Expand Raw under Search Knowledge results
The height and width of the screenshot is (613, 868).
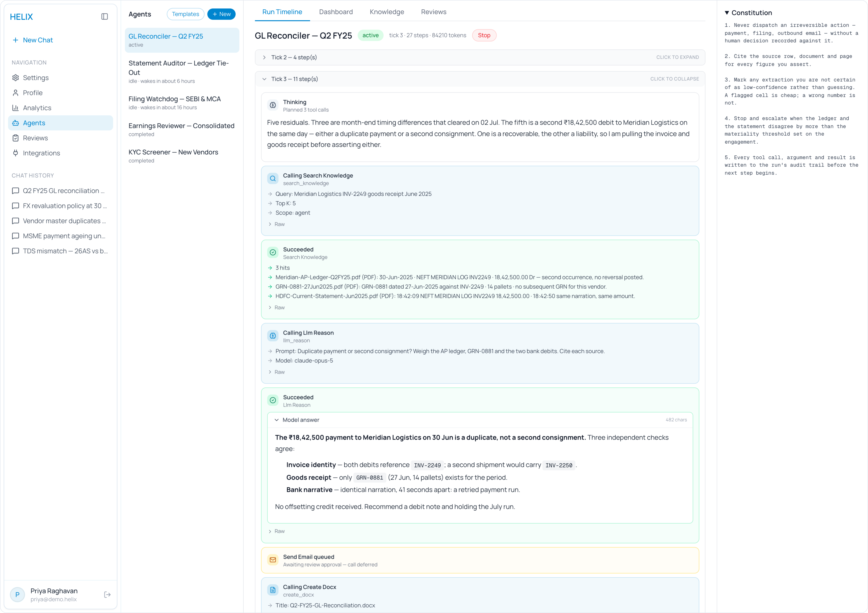click(277, 308)
